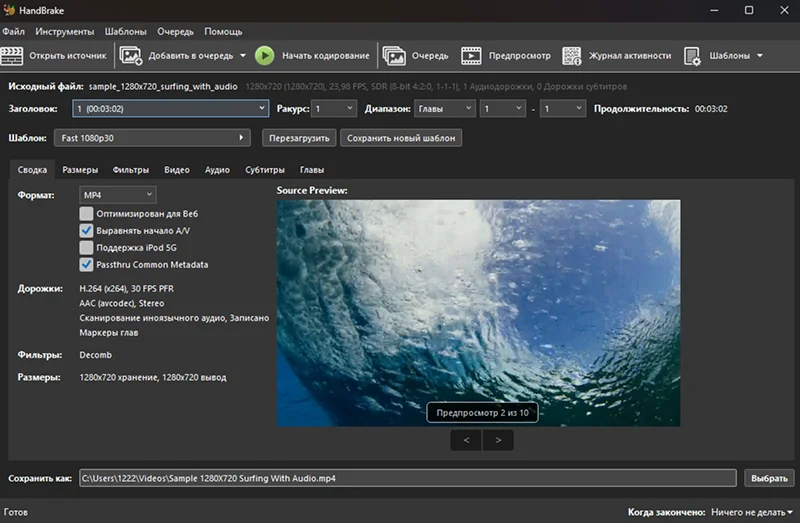Click the Маркеры глав text

pyautogui.click(x=109, y=333)
